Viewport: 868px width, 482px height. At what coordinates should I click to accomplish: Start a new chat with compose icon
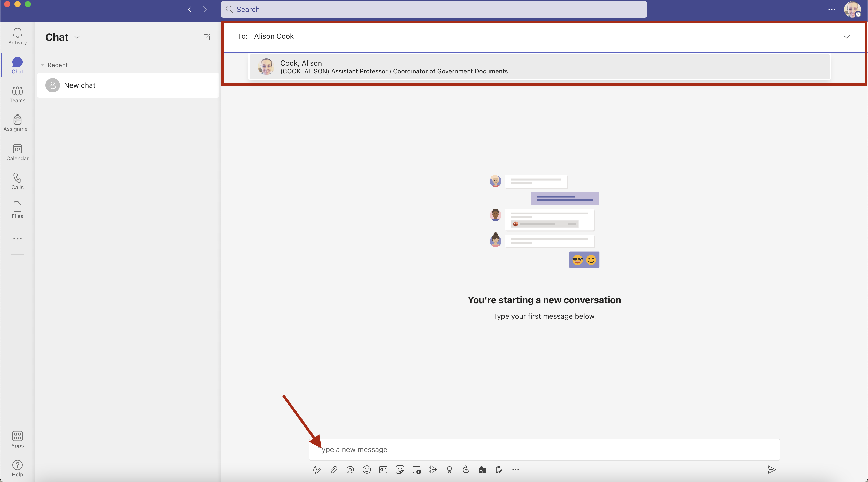point(207,37)
